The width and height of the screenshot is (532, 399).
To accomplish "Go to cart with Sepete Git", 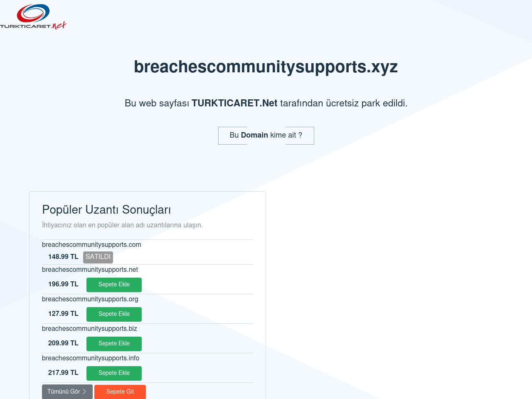I will [120, 392].
